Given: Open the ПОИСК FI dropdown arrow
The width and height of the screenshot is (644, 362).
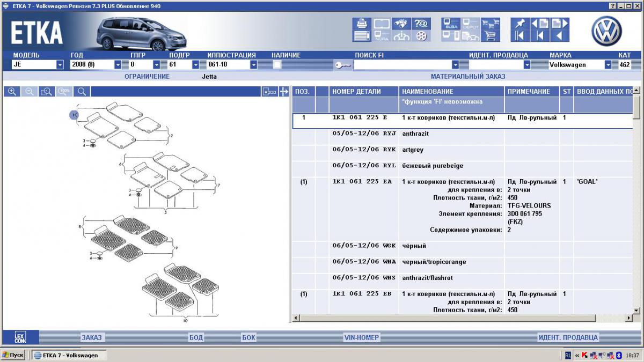Looking at the screenshot, I should pyautogui.click(x=456, y=65).
